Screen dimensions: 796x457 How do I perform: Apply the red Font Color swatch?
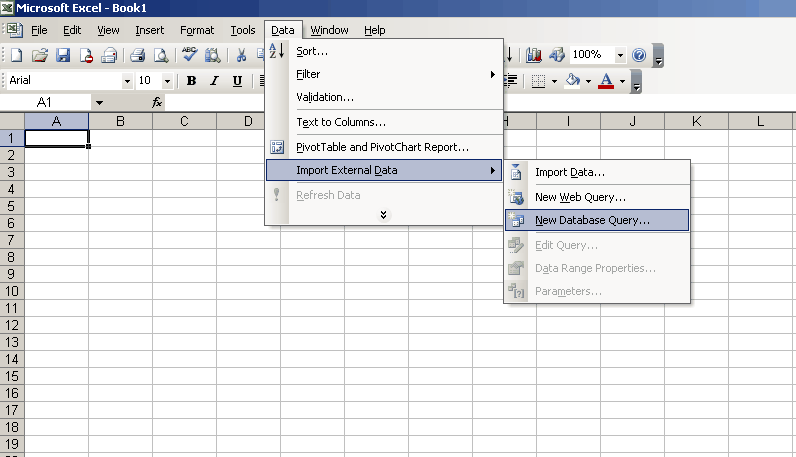(606, 81)
